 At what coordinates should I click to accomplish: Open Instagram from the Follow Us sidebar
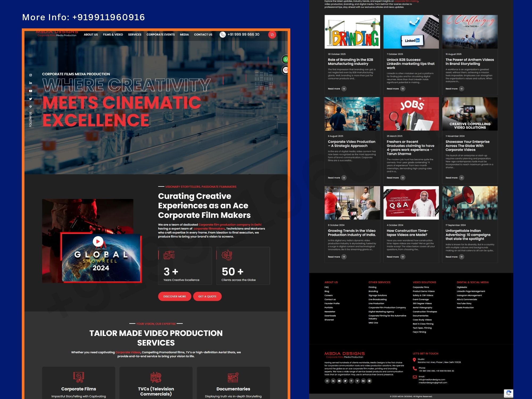tap(31, 75)
